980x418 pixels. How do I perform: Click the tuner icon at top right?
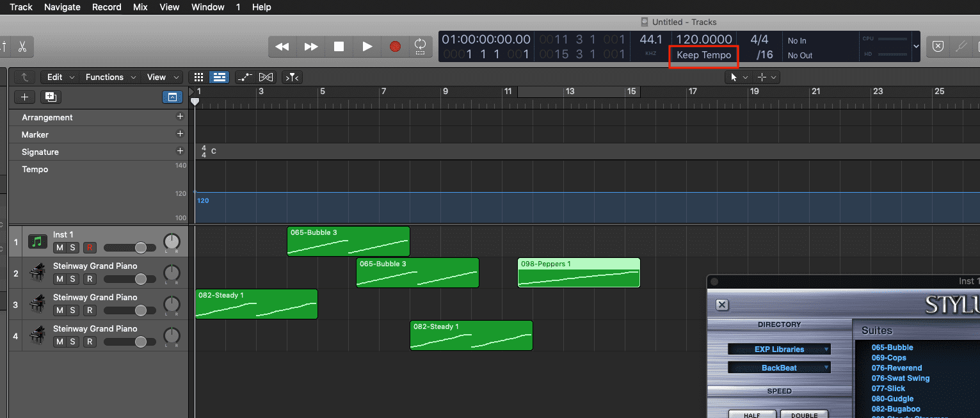(961, 46)
